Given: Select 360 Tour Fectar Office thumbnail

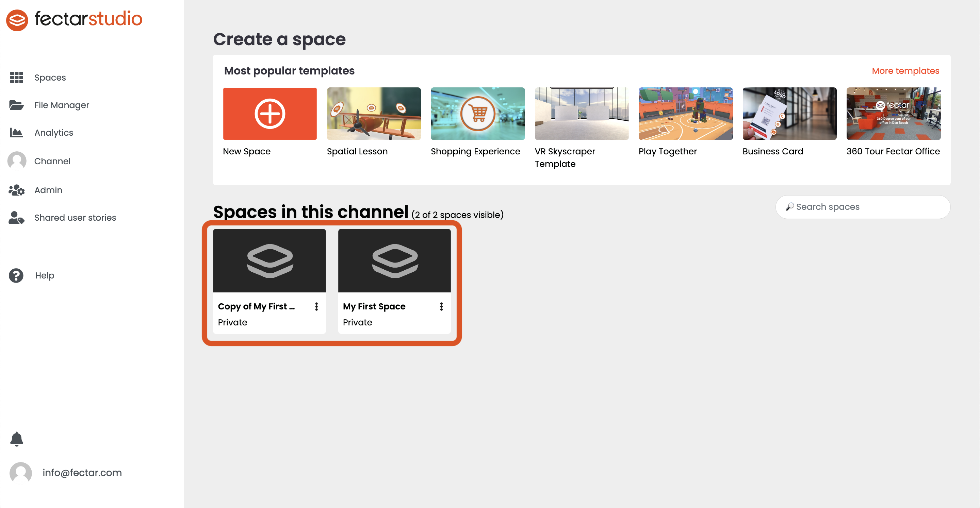Looking at the screenshot, I should click(893, 114).
